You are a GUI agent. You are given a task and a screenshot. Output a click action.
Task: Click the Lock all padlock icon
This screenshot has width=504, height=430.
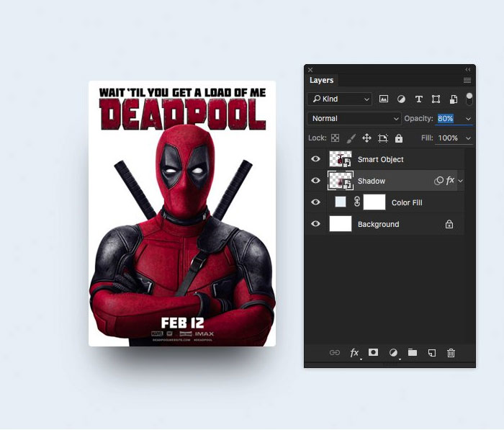pos(399,138)
